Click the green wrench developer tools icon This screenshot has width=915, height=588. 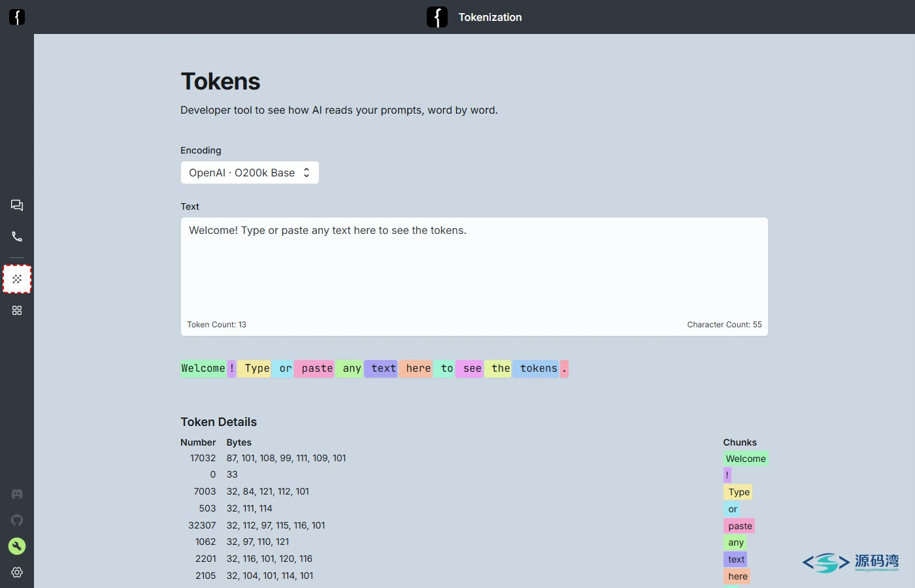[x=17, y=546]
